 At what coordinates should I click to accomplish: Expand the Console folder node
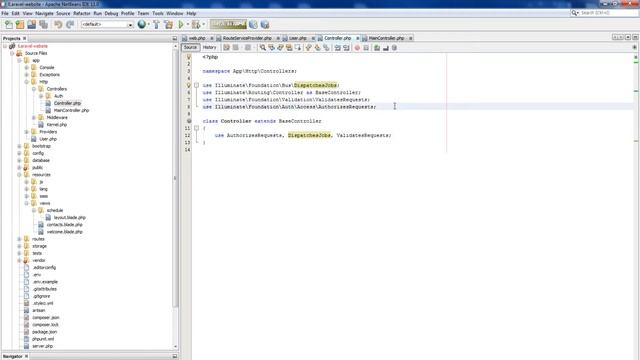(27, 67)
